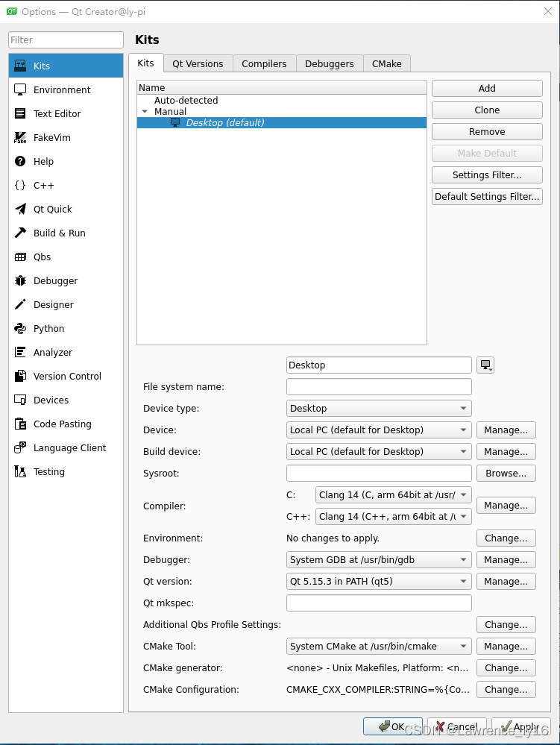Open the Testing settings page
The width and height of the screenshot is (560, 745).
48,471
